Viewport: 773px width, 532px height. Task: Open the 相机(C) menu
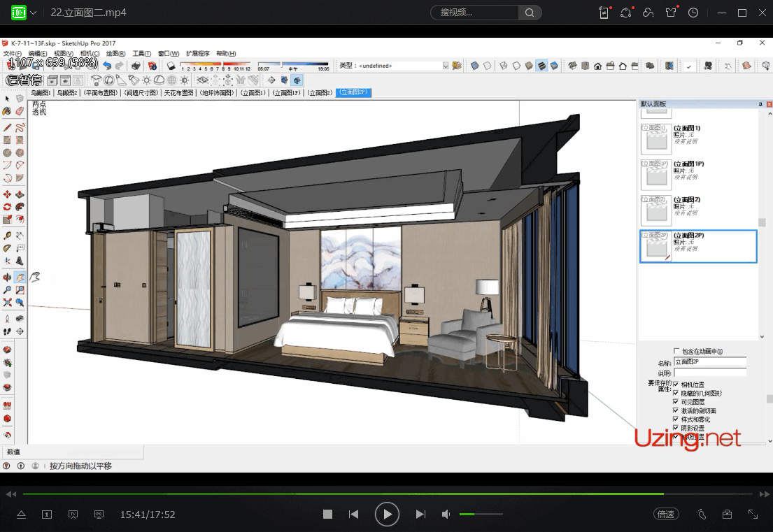[90, 53]
